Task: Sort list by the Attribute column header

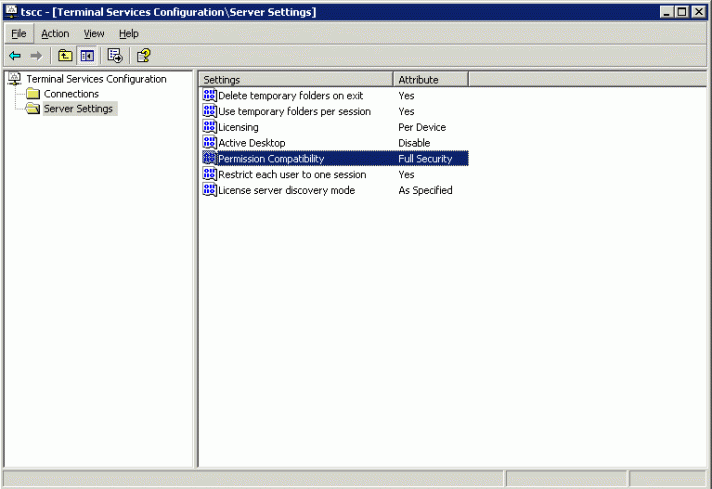Action: tap(430, 79)
